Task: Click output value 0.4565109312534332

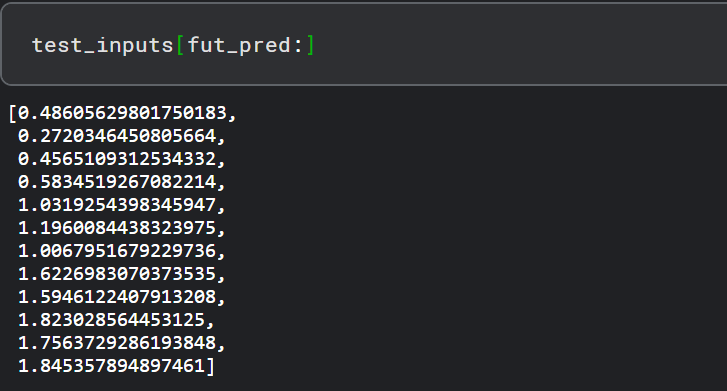Action: tap(117, 159)
